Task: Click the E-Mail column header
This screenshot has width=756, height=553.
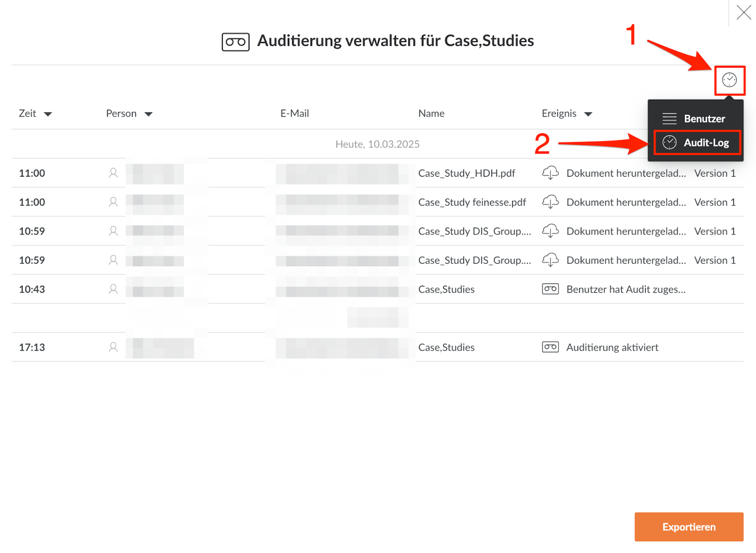Action: point(294,113)
